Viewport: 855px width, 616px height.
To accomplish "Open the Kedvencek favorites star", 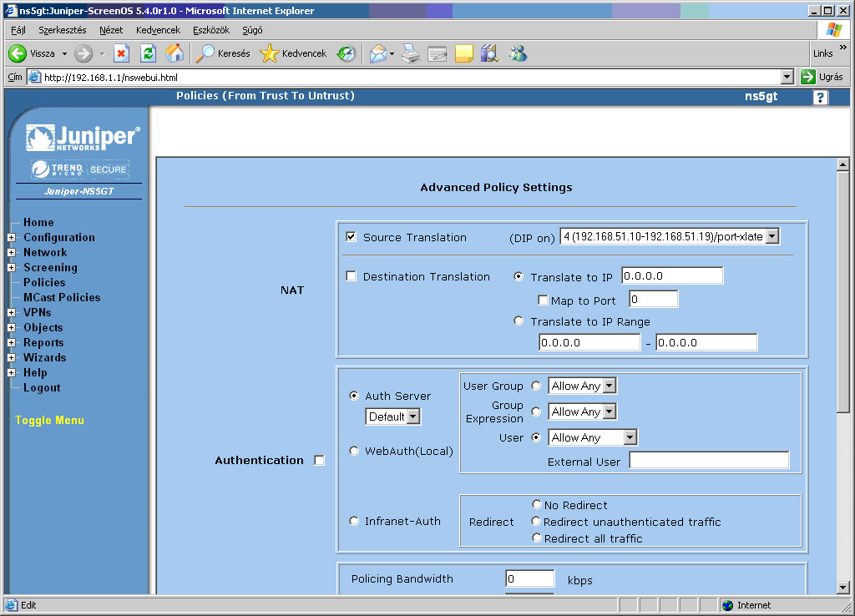I will tap(292, 53).
